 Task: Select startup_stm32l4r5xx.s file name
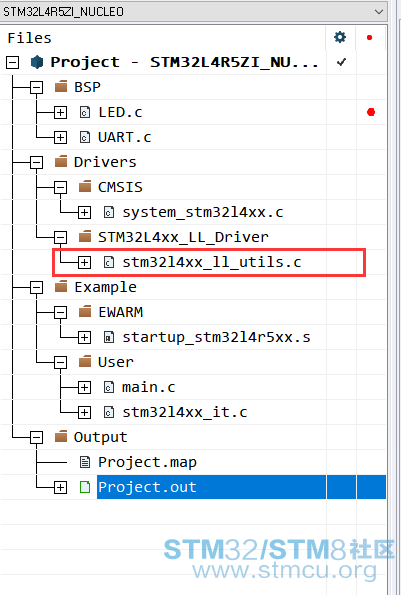pos(216,337)
